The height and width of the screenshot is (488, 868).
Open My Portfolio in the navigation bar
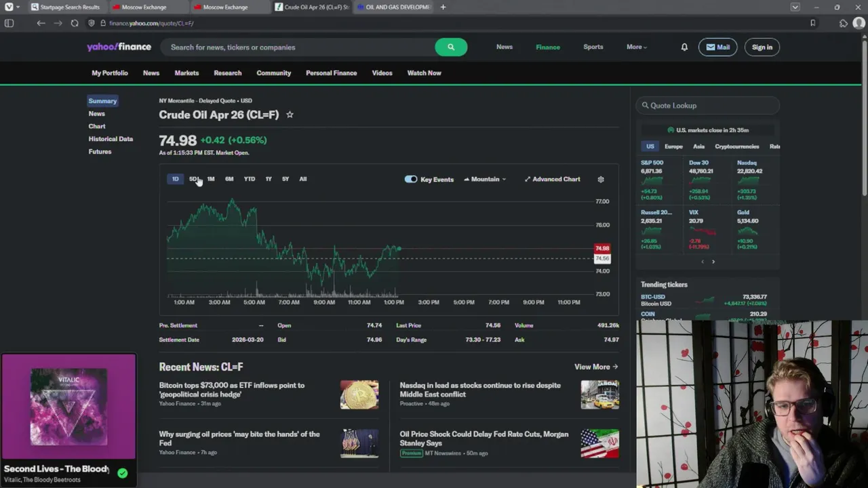click(x=110, y=73)
